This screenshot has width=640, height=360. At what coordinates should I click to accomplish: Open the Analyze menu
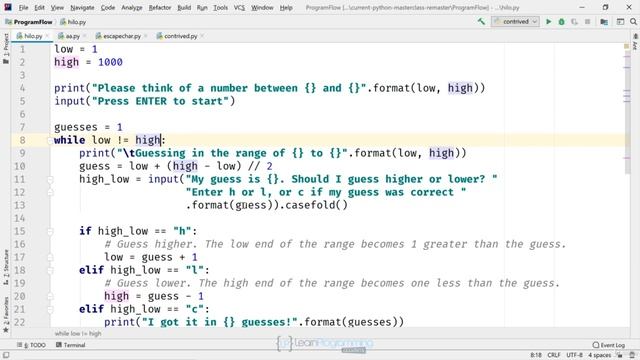pos(132,7)
